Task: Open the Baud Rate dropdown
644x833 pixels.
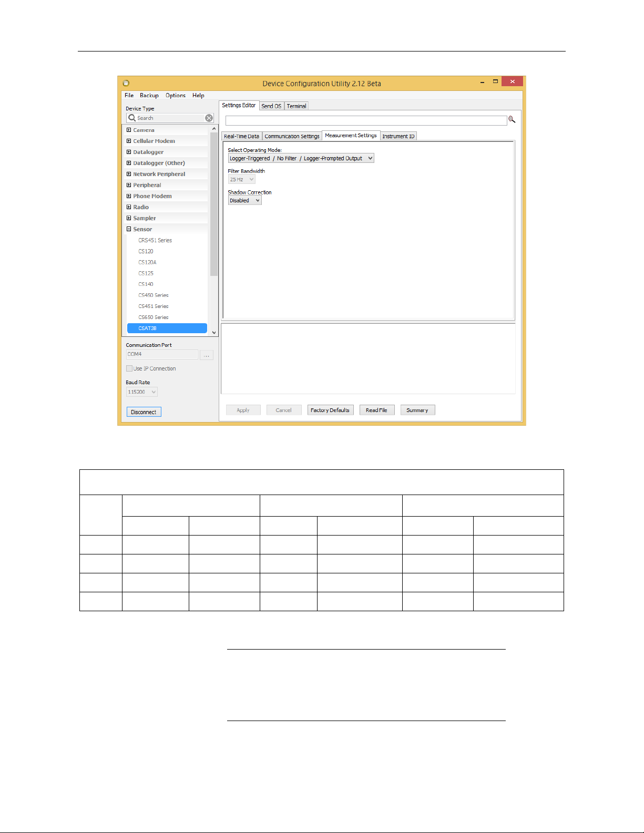Action: pyautogui.click(x=141, y=392)
